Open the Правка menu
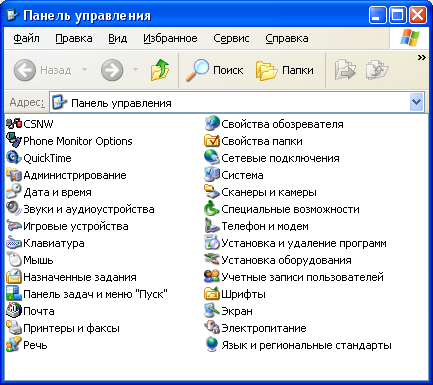This screenshot has width=433, height=385. point(74,38)
